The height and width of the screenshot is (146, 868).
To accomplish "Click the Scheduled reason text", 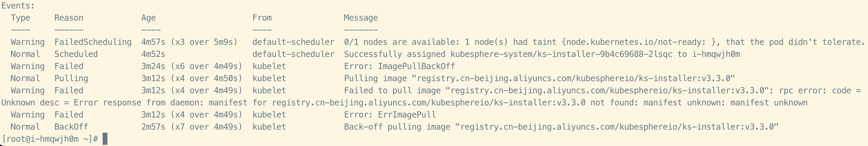I will pos(76,54).
